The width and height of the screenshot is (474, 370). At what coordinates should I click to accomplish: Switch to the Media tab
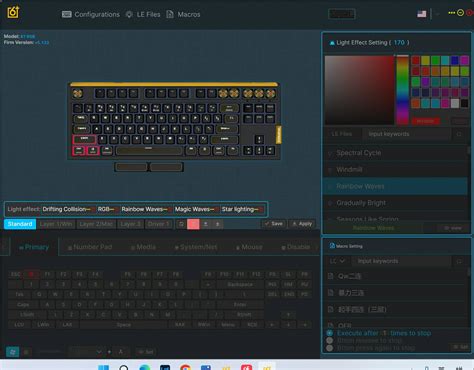[x=143, y=247]
